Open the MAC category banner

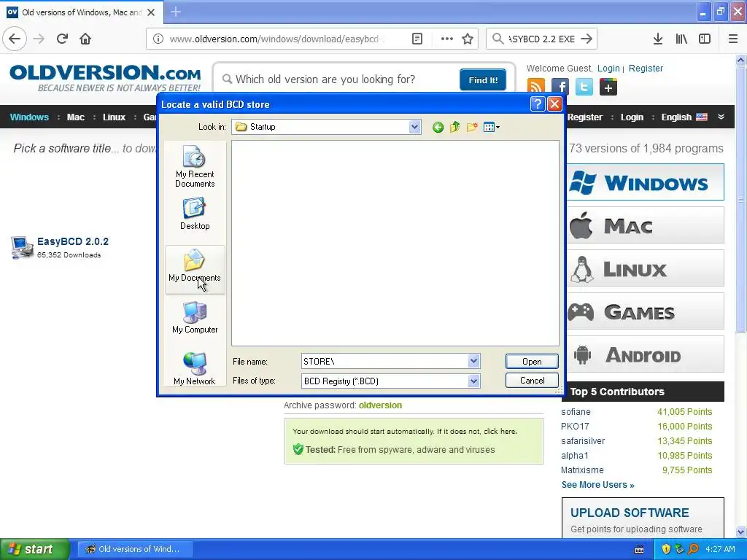click(646, 225)
